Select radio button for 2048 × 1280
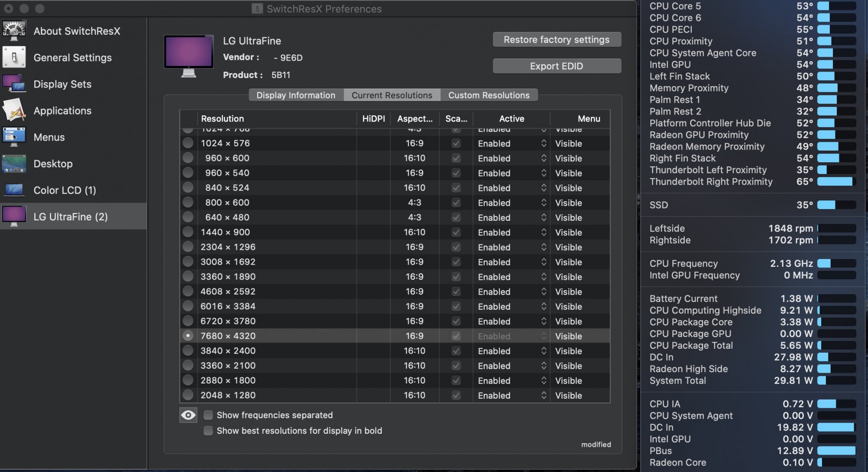Screen dimensions: 868x472 (188, 395)
